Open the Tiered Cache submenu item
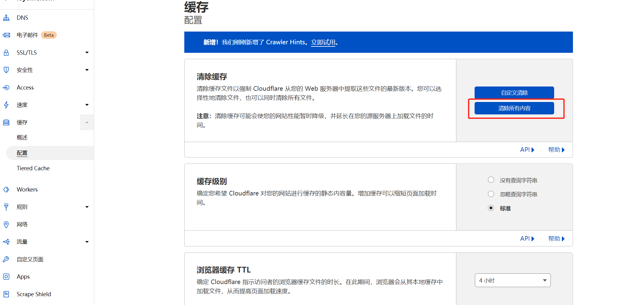The image size is (644, 305). click(x=33, y=168)
